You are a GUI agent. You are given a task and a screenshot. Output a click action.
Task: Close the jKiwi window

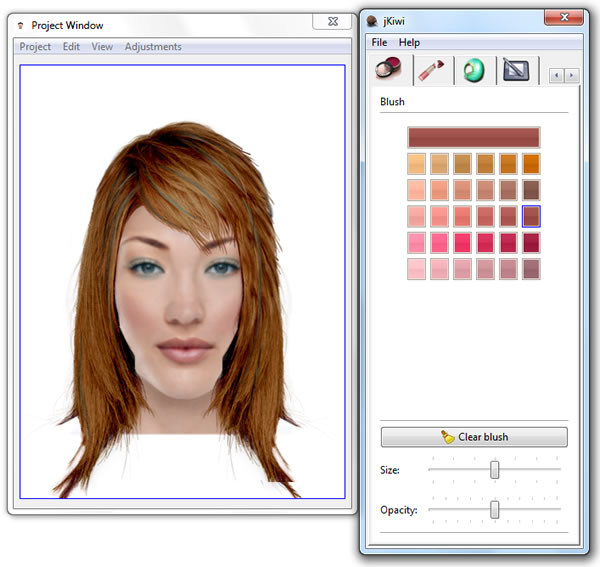coord(564,18)
